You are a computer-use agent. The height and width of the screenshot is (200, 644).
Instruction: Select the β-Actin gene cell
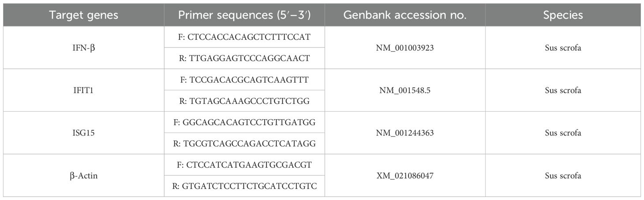(84, 176)
